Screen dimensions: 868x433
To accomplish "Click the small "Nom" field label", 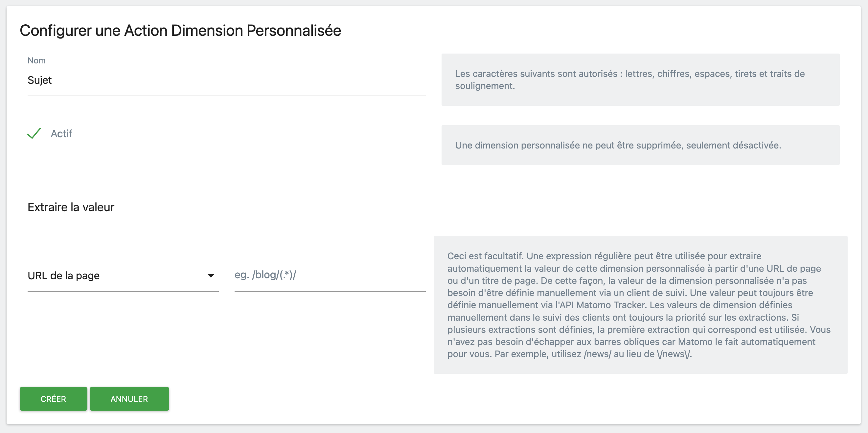I will 36,60.
